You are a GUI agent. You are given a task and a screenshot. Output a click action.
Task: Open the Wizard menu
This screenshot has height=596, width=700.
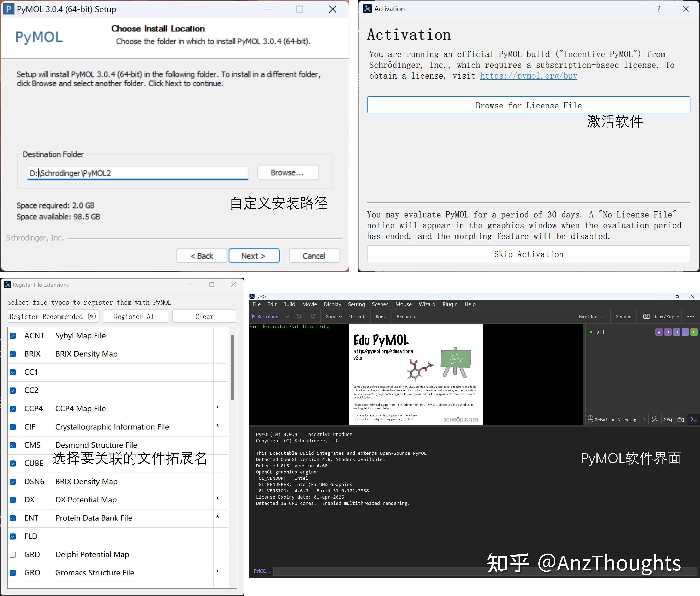pyautogui.click(x=427, y=304)
